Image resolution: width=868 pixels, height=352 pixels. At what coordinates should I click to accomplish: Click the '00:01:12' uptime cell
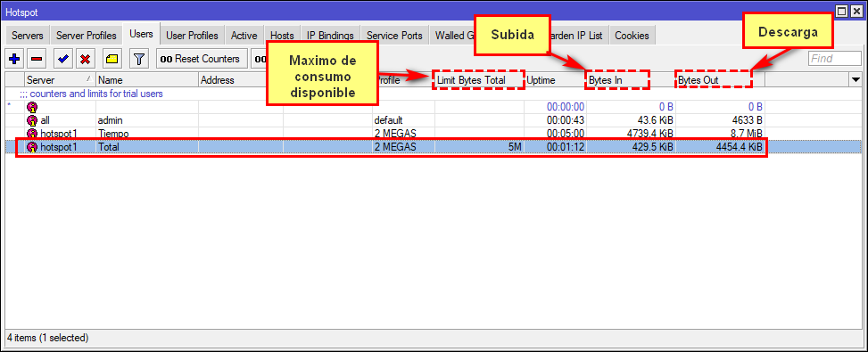555,147
